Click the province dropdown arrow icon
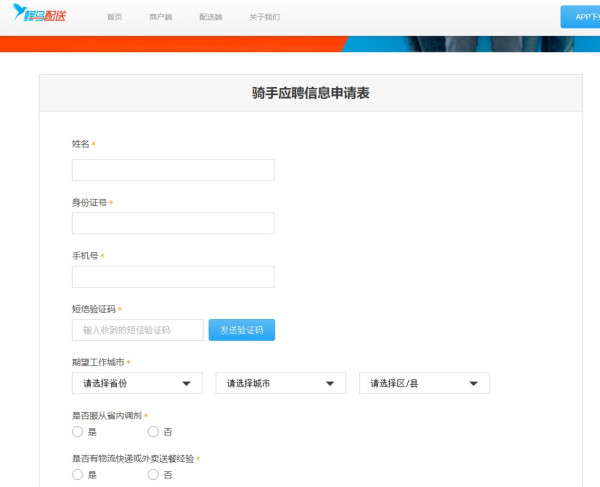 pyautogui.click(x=186, y=383)
